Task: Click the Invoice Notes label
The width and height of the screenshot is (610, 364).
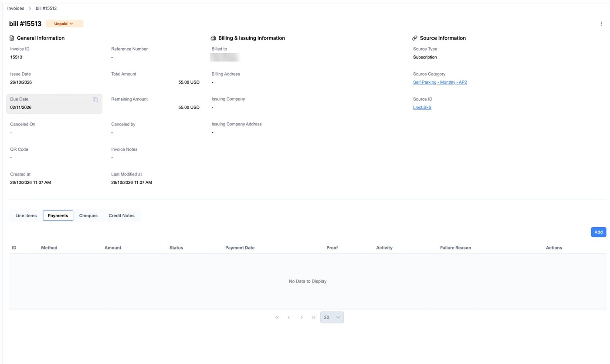Action: (124, 149)
